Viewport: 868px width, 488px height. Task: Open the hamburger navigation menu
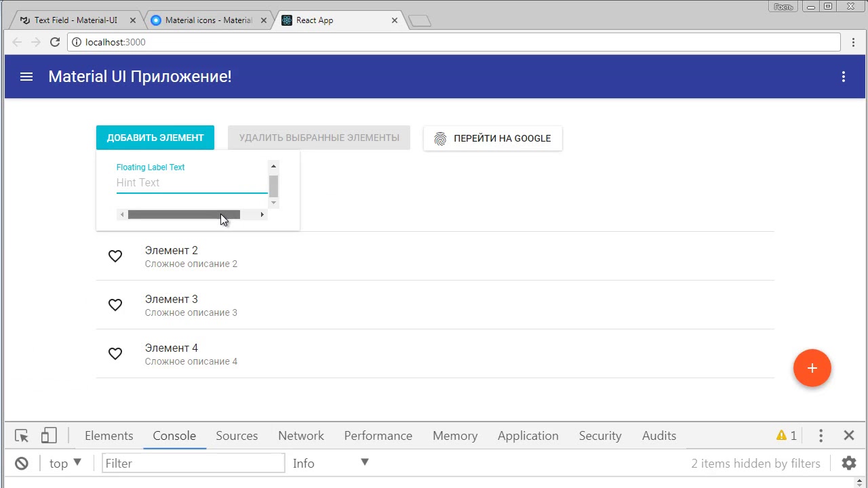(x=26, y=77)
